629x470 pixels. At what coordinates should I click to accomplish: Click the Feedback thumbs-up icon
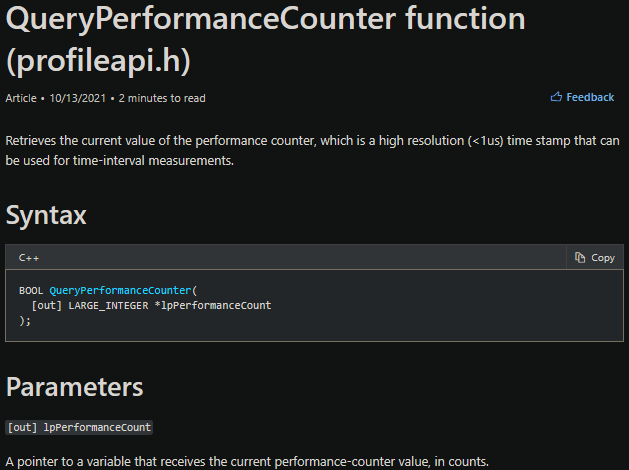click(x=556, y=97)
